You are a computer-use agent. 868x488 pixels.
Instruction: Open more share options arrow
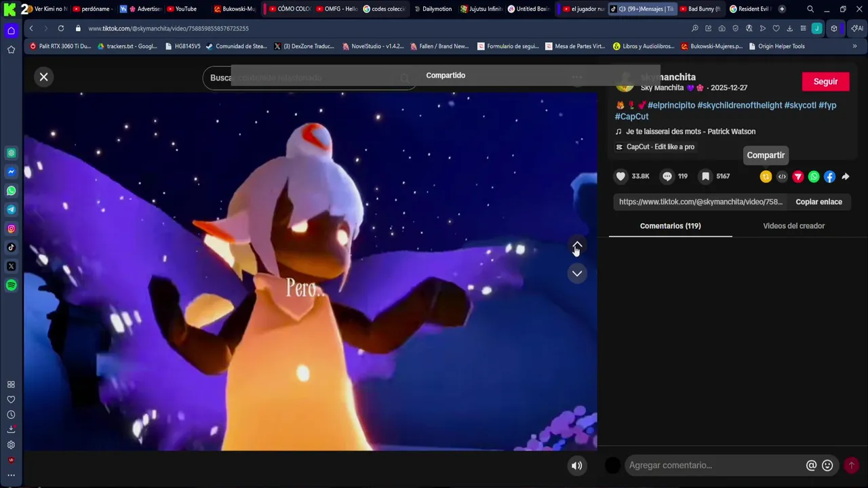point(846,177)
